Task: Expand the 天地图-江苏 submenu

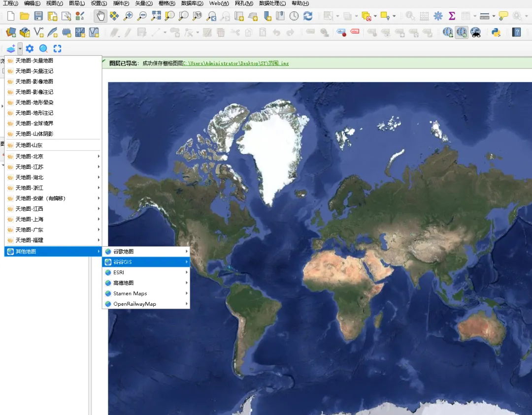Action: pos(54,167)
